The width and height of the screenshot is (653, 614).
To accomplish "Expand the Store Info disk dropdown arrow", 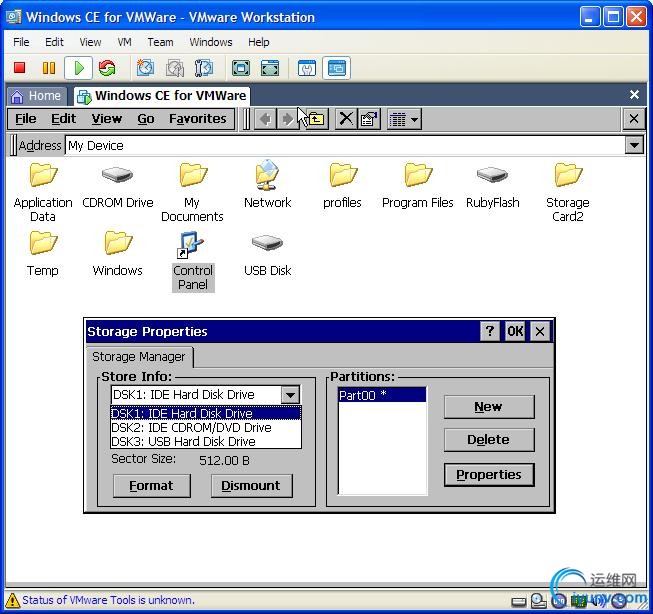I will pyautogui.click(x=289, y=395).
